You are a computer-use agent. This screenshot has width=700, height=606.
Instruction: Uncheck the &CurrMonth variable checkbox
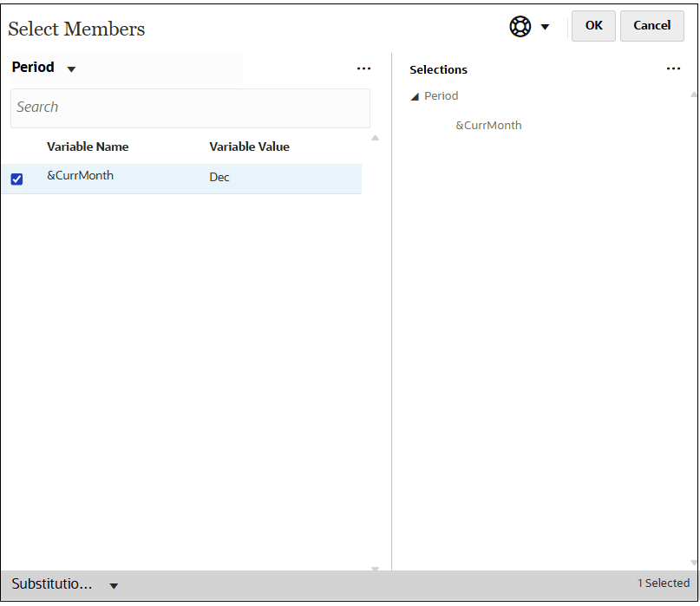(x=16, y=179)
